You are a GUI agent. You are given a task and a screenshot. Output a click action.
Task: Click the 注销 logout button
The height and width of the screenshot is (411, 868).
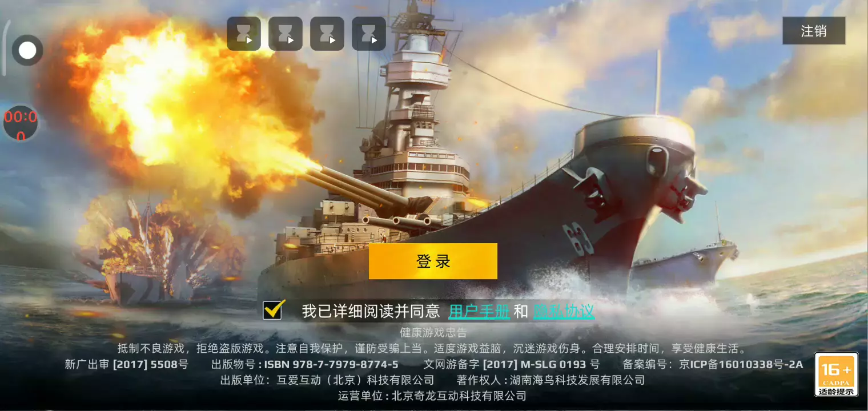coord(814,31)
